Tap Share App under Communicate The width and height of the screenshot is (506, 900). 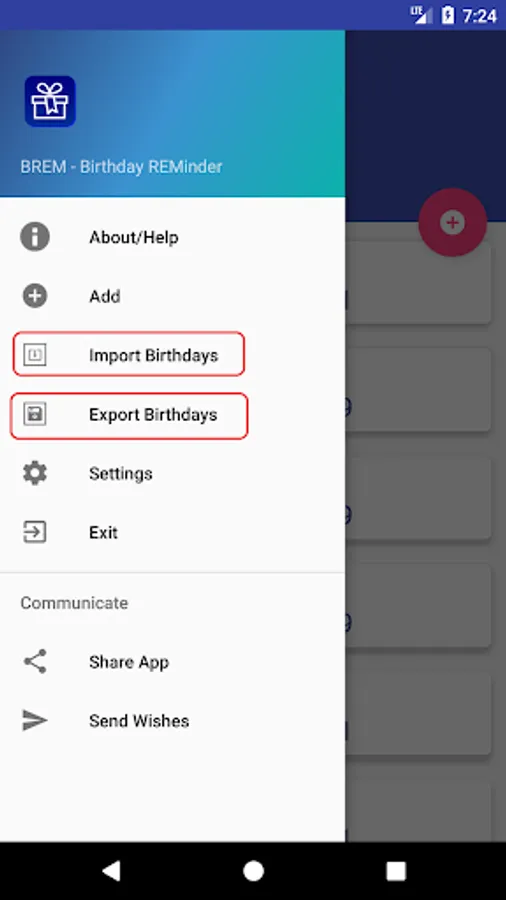pos(172,661)
